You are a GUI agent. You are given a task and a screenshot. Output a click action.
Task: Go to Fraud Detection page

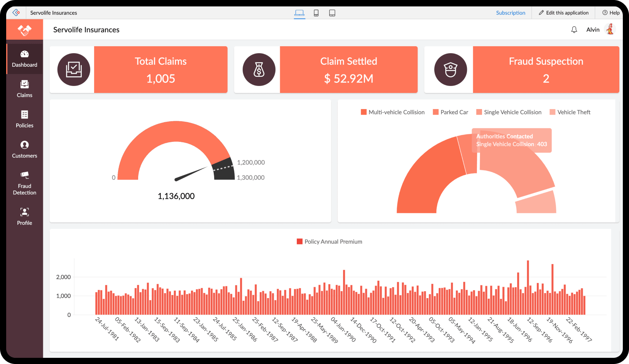[24, 183]
